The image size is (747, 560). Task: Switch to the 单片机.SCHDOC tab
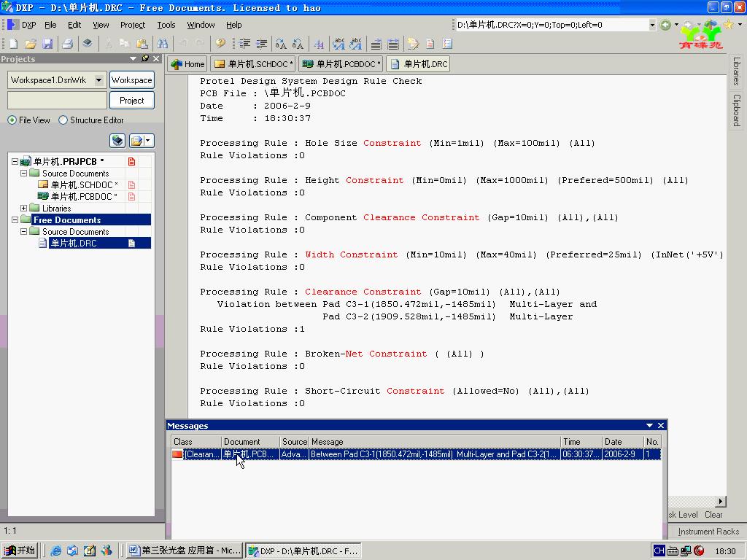[253, 64]
